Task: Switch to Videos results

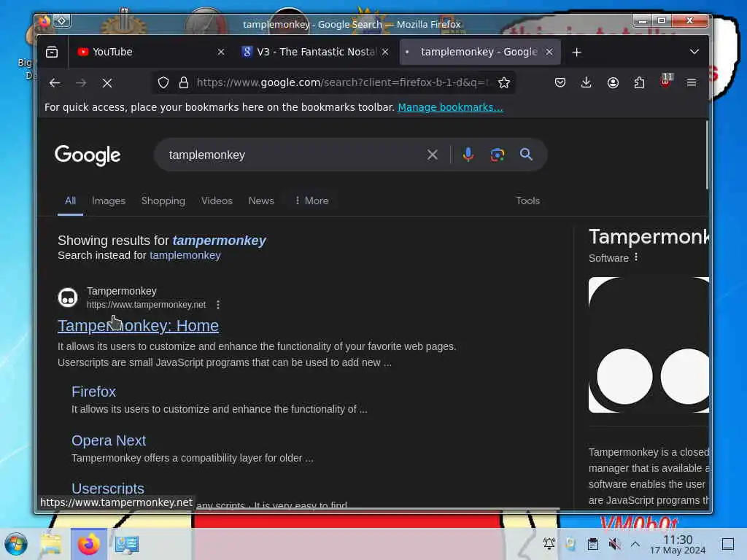Action: pos(217,201)
